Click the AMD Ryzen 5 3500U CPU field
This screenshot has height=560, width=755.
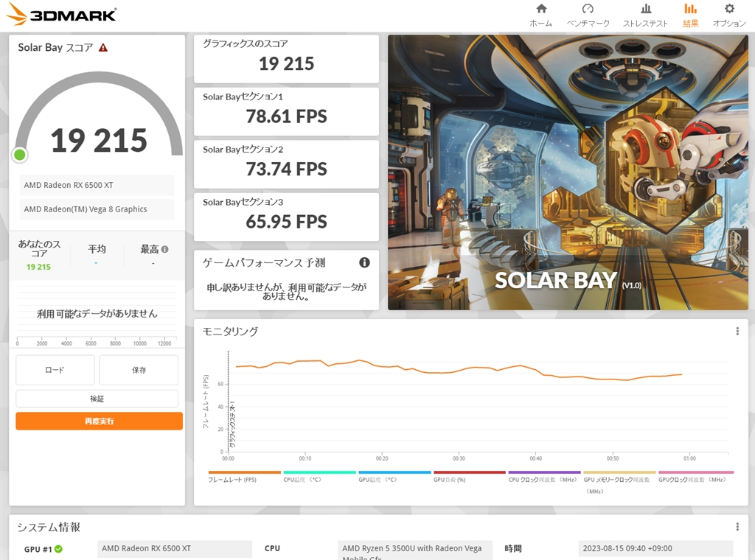coord(415,550)
